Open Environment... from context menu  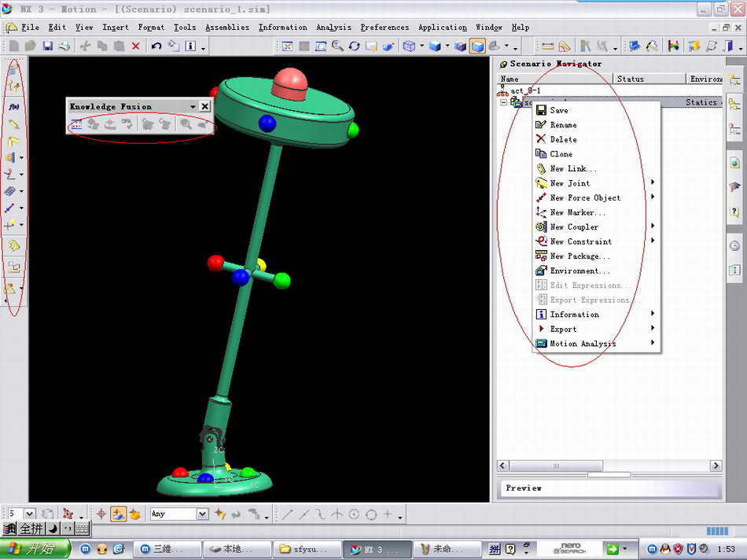596,271
